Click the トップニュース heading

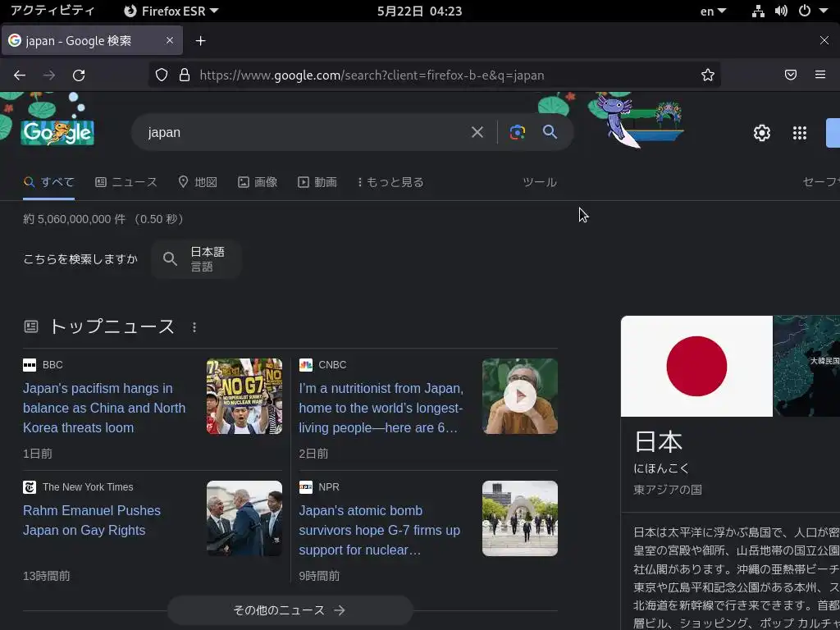(112, 326)
